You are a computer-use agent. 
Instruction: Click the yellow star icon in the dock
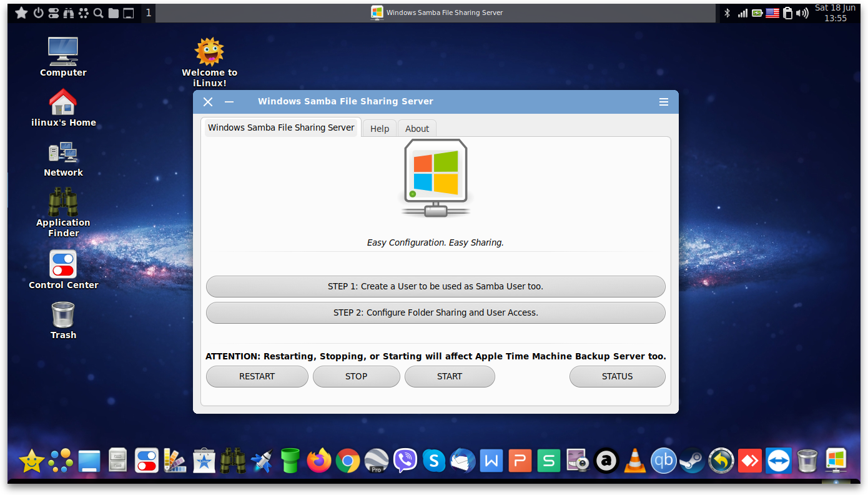pyautogui.click(x=32, y=461)
